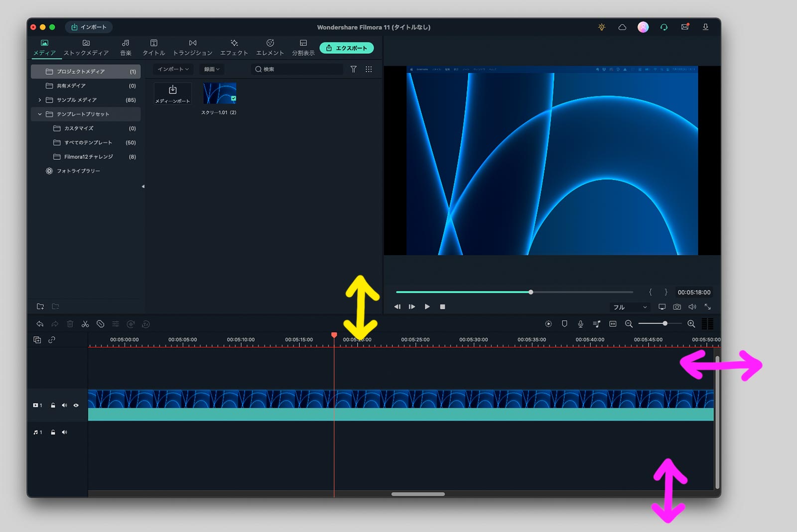This screenshot has width=797, height=532.
Task: Expand the サンプル メディア folder
Action: coord(40,100)
